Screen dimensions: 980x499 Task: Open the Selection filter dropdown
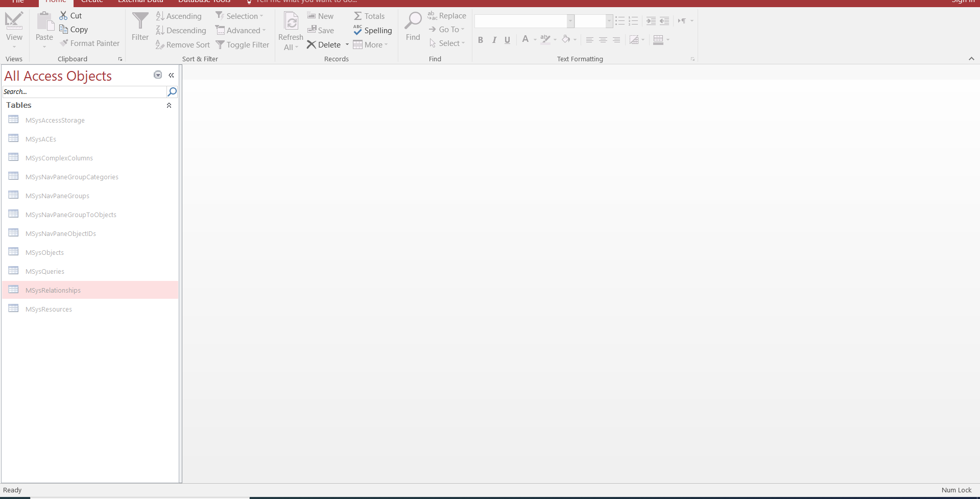point(240,16)
